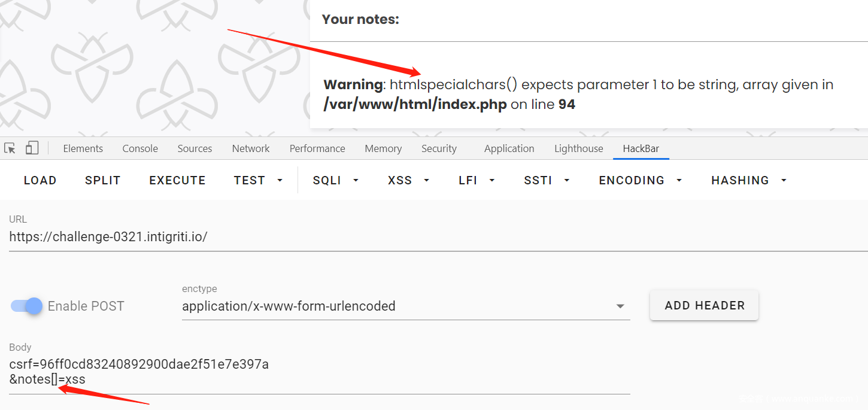This screenshot has height=410, width=868.
Task: Click the Body text area
Action: tap(319, 371)
